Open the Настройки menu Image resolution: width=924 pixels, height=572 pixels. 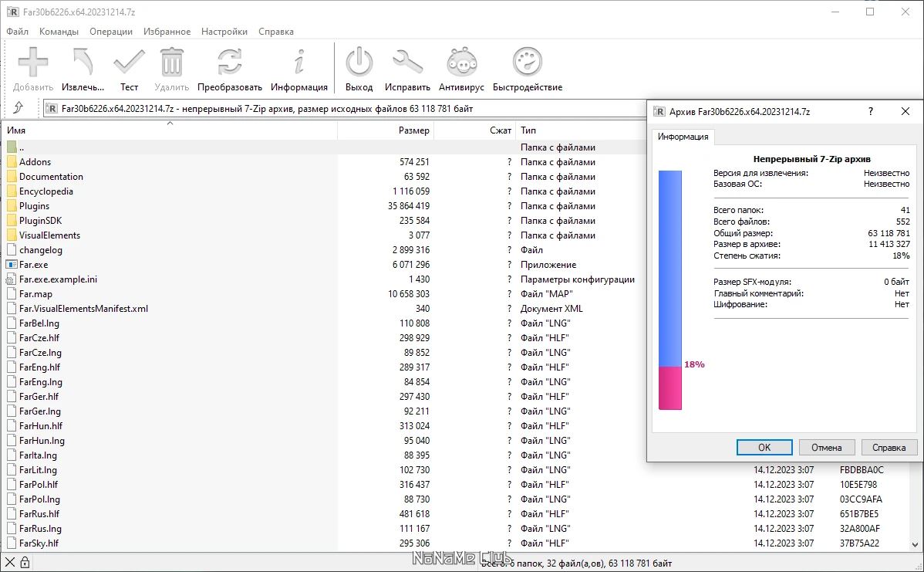point(224,32)
